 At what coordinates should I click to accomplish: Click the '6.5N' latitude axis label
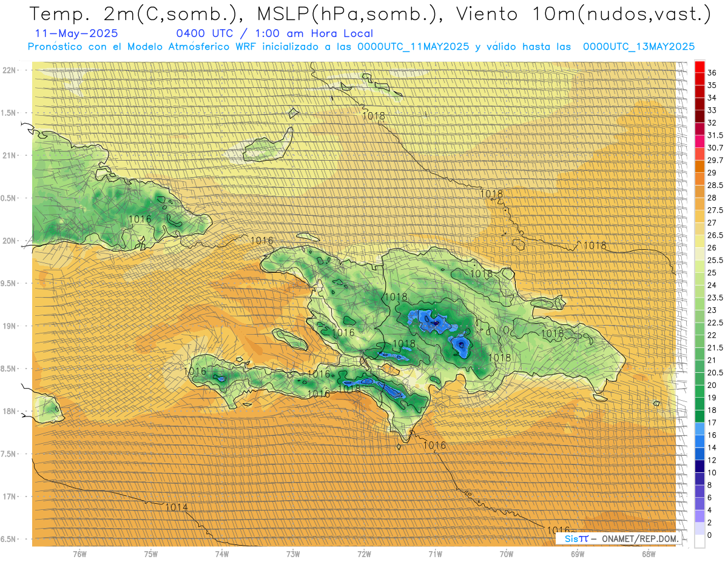click(10, 539)
